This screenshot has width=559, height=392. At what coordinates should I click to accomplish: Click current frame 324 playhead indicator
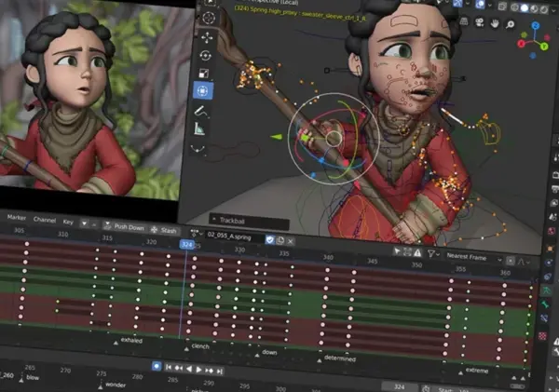pyautogui.click(x=187, y=245)
